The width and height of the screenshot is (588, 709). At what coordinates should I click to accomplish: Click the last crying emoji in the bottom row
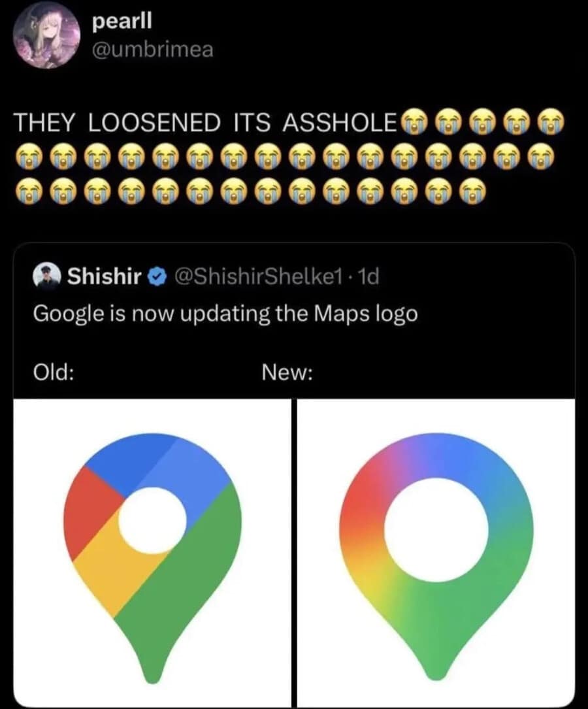click(x=470, y=190)
